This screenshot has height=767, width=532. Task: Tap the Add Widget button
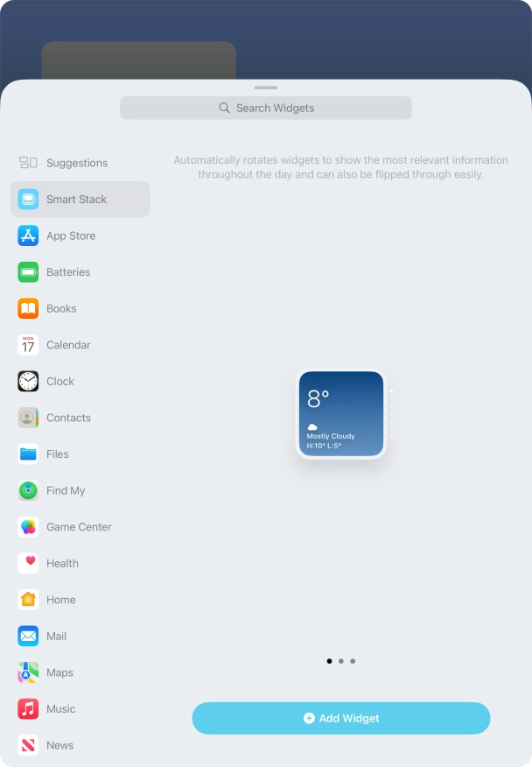[x=341, y=718]
